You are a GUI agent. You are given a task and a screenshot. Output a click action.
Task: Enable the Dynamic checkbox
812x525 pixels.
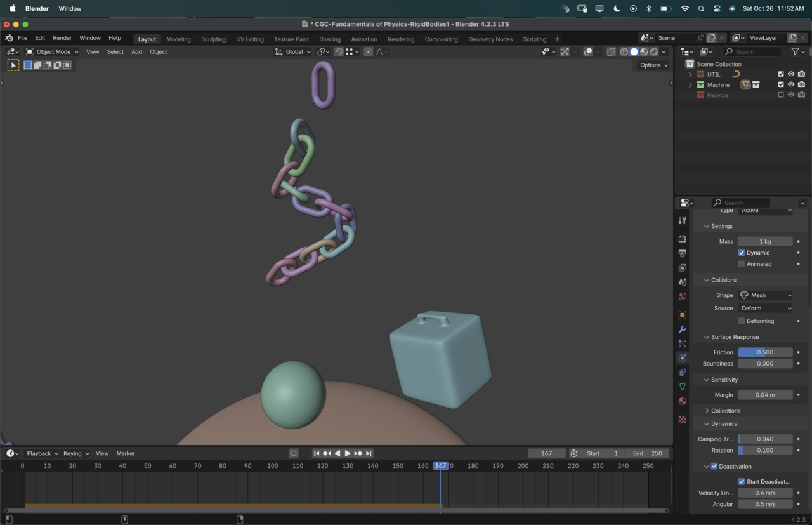(742, 253)
